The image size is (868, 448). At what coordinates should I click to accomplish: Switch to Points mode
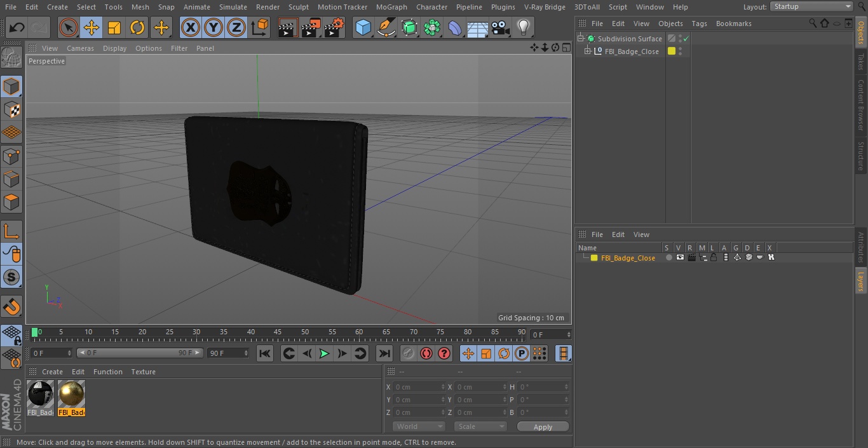[x=11, y=156]
